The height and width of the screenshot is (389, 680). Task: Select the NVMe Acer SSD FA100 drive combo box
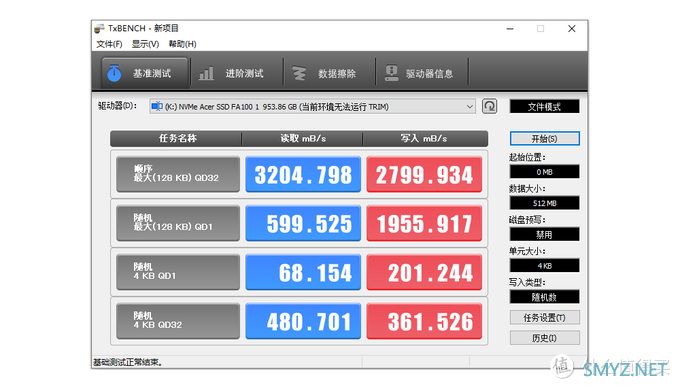tap(312, 107)
